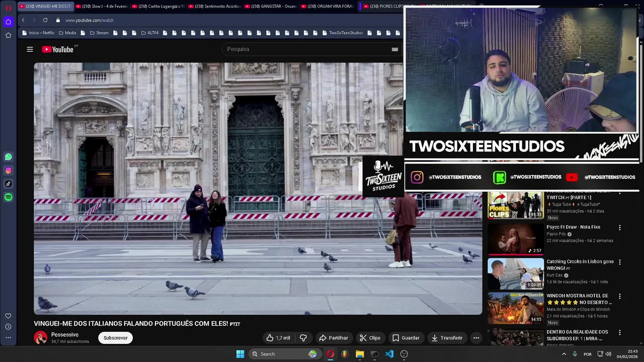The height and width of the screenshot is (362, 644).
Task: Open TikTok in the Opera sidebar
Action: coord(8,184)
